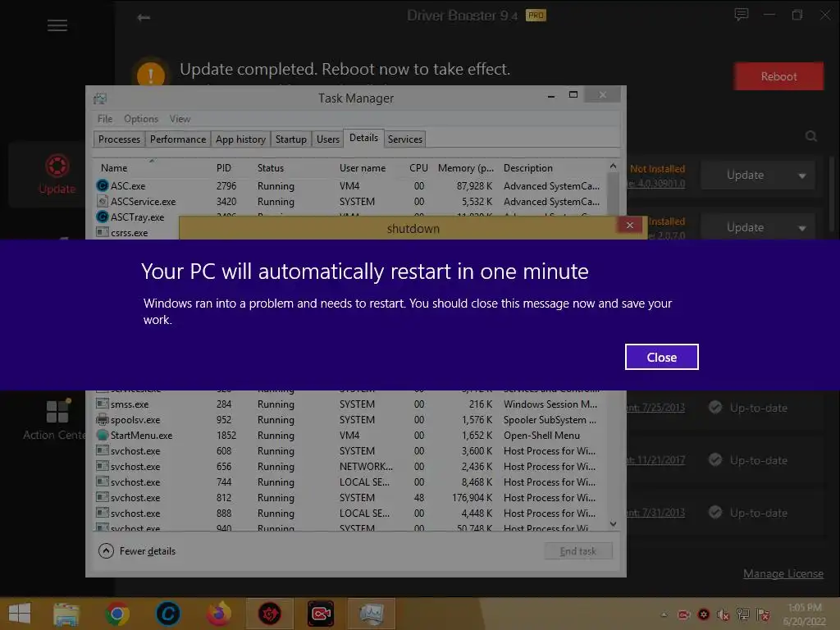Click End task button

578,551
